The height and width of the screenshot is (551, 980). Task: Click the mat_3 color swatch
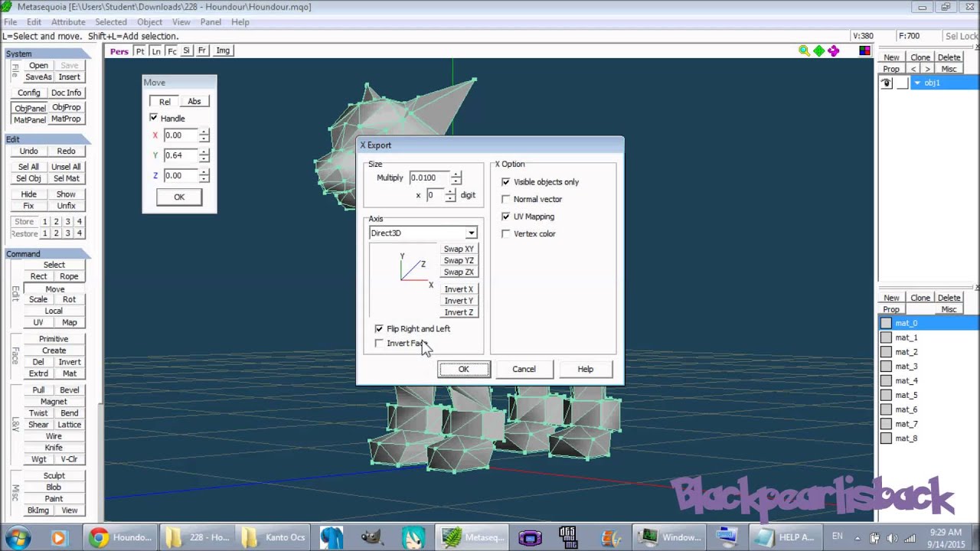click(886, 367)
